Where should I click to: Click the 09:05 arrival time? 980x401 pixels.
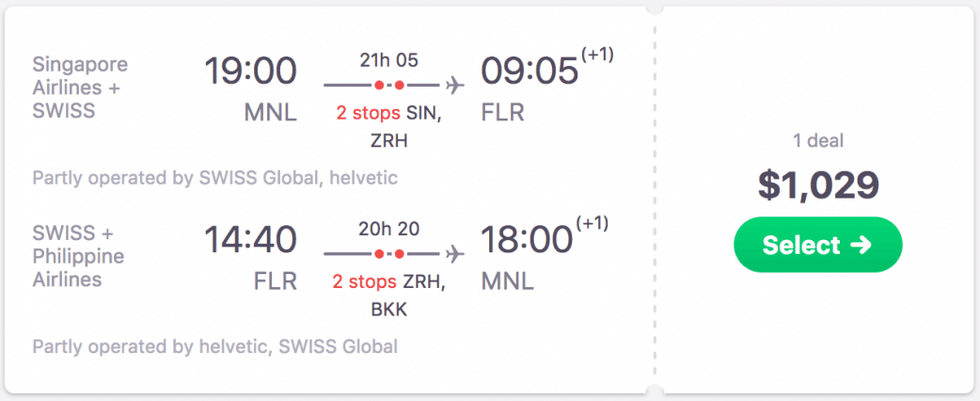point(530,71)
